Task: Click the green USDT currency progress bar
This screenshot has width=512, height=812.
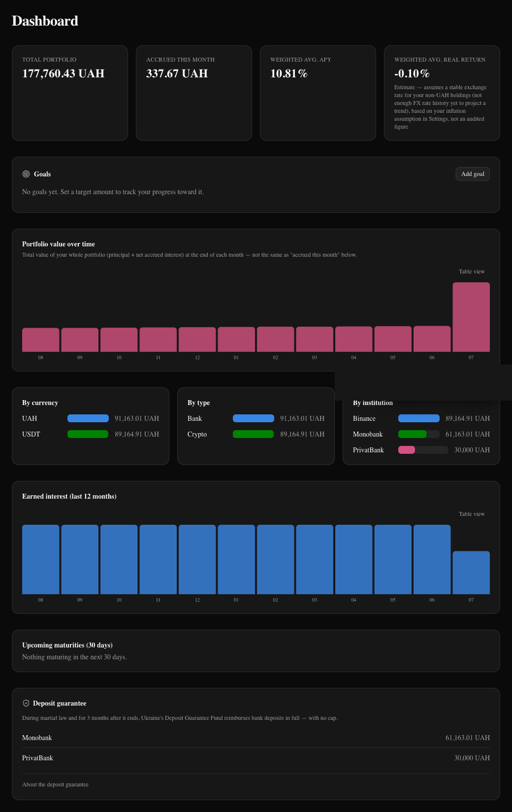Action: [x=88, y=434]
